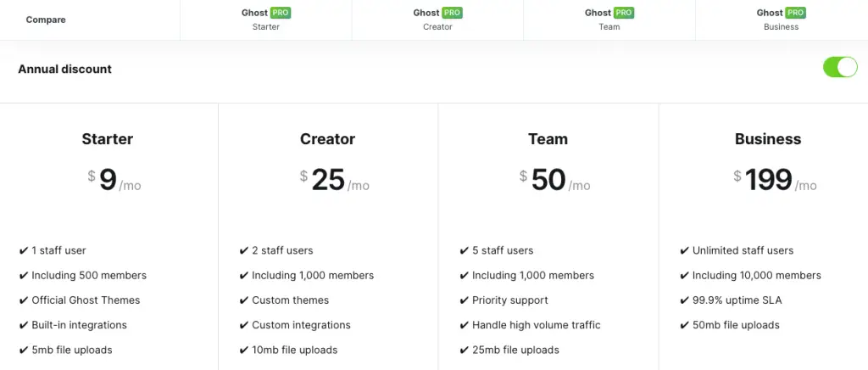This screenshot has width=868, height=370.
Task: Click 'Custom themes' feature
Action: (290, 300)
